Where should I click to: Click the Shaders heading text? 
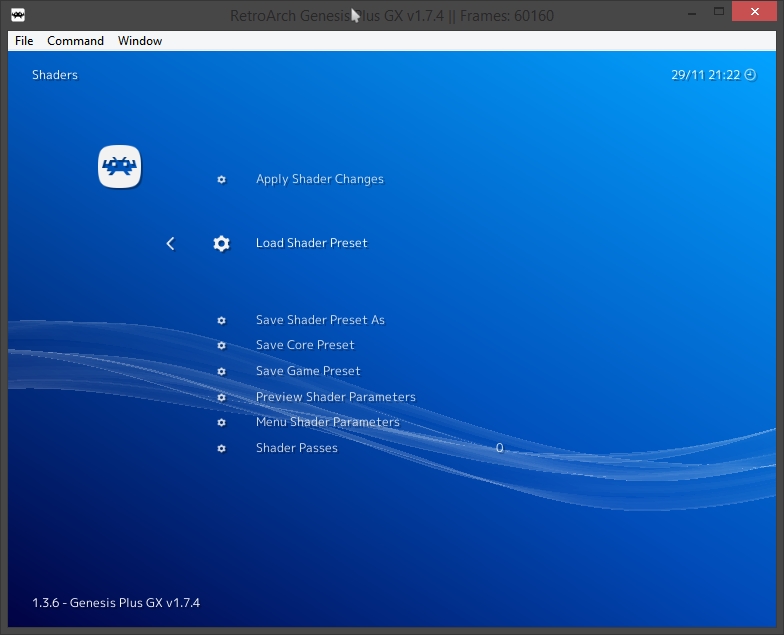click(x=55, y=75)
